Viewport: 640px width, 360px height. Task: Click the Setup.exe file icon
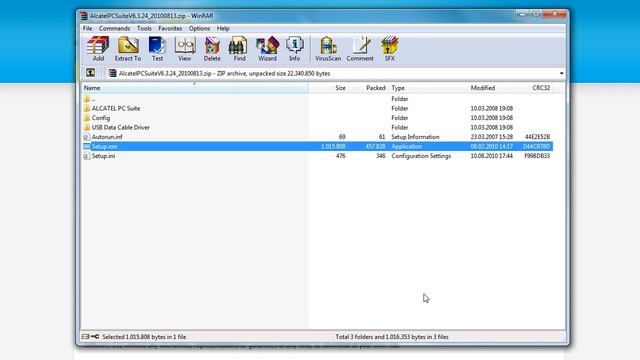[x=87, y=146]
